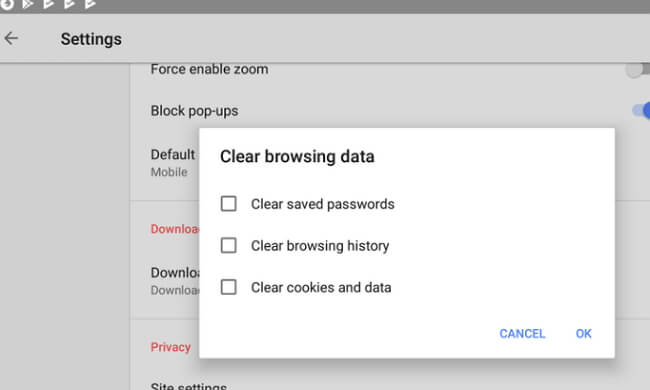
Task: Open the Site settings entry
Action: (189, 386)
